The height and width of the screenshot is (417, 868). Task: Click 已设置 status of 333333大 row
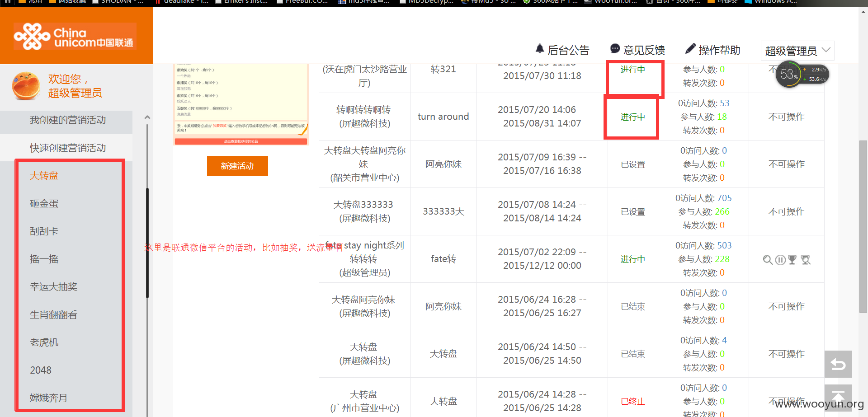click(x=632, y=212)
